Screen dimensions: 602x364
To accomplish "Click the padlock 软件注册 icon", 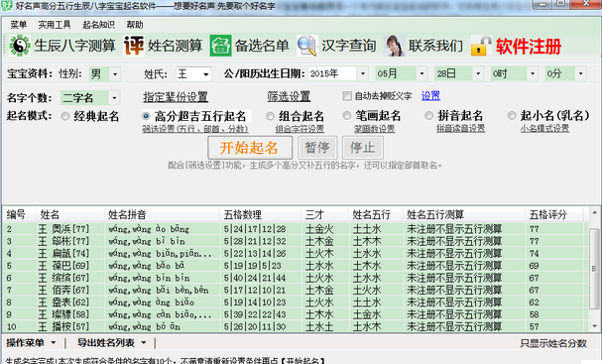I will pyautogui.click(x=481, y=46).
